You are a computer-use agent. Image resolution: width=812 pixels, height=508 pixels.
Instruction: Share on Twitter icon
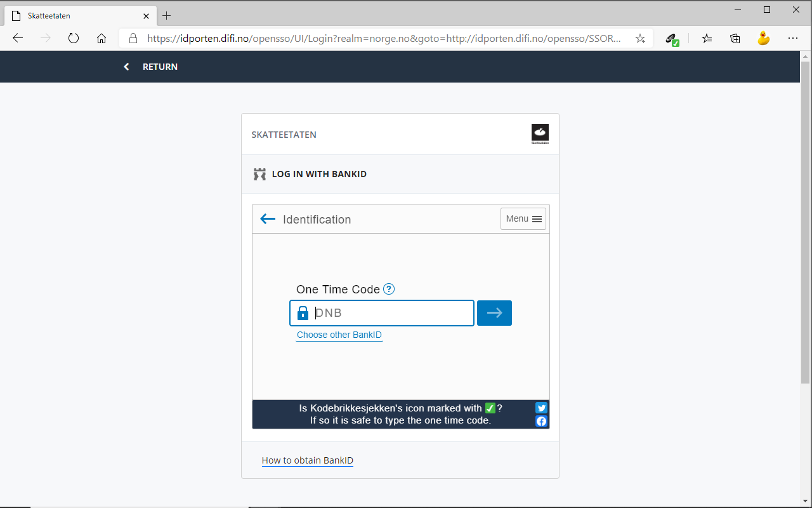coord(541,408)
